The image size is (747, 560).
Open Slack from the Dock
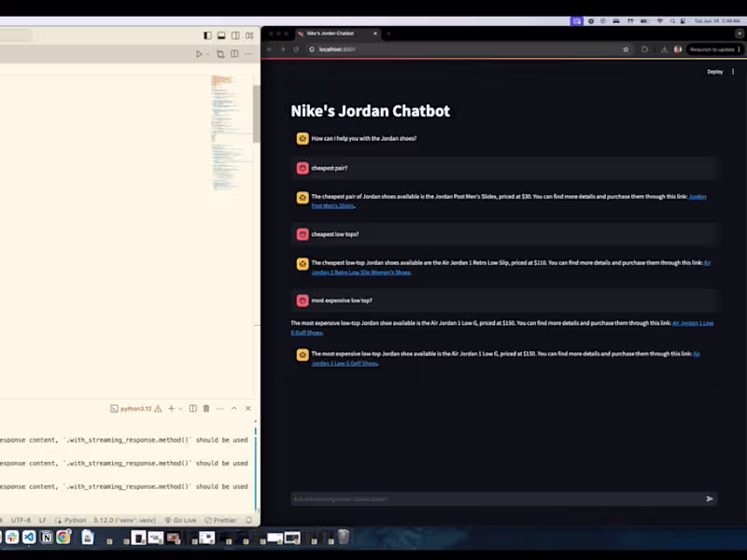(12, 538)
